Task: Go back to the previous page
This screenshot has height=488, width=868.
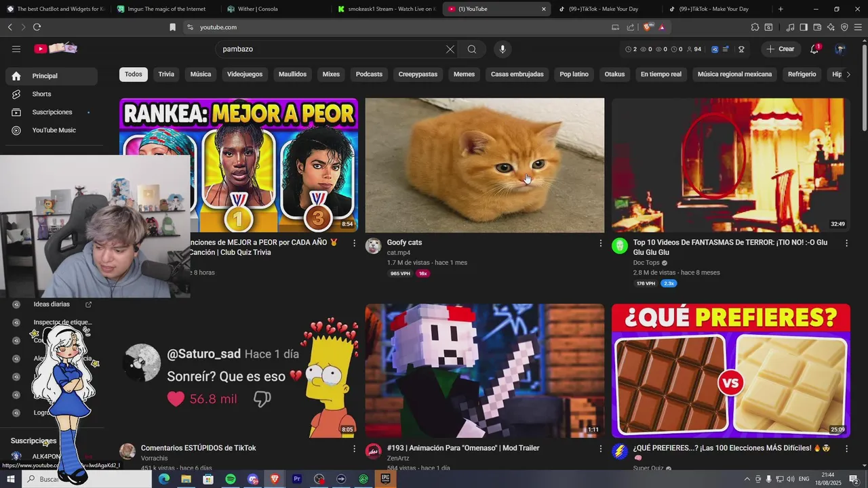Action: (x=9, y=27)
